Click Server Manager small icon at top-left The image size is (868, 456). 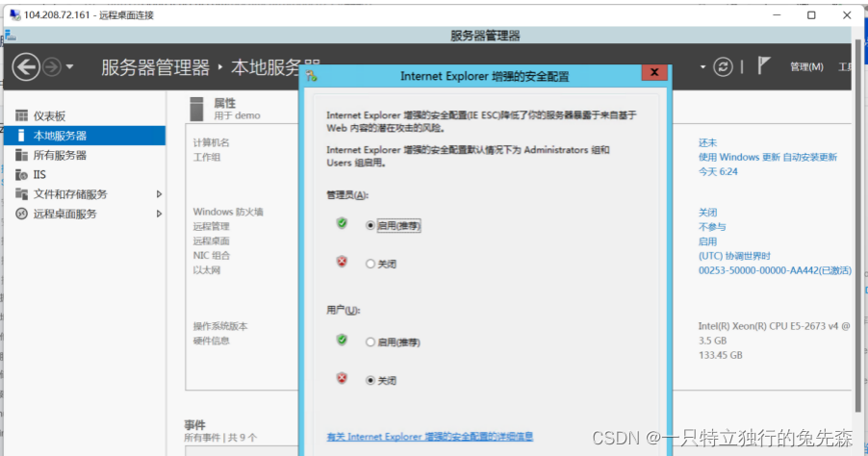coord(11,36)
